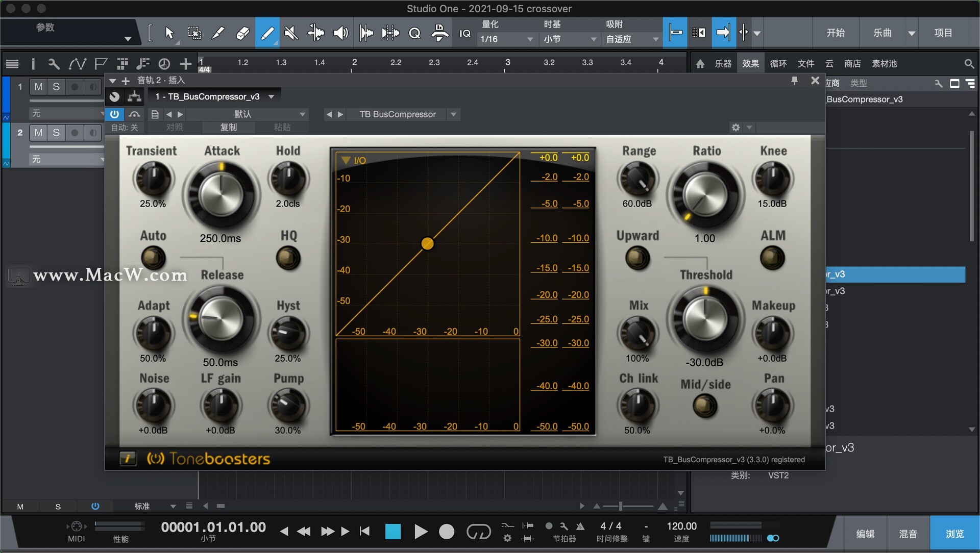Open plugin routing sidechain icon
Screen dimensions: 980x553
coord(134,96)
